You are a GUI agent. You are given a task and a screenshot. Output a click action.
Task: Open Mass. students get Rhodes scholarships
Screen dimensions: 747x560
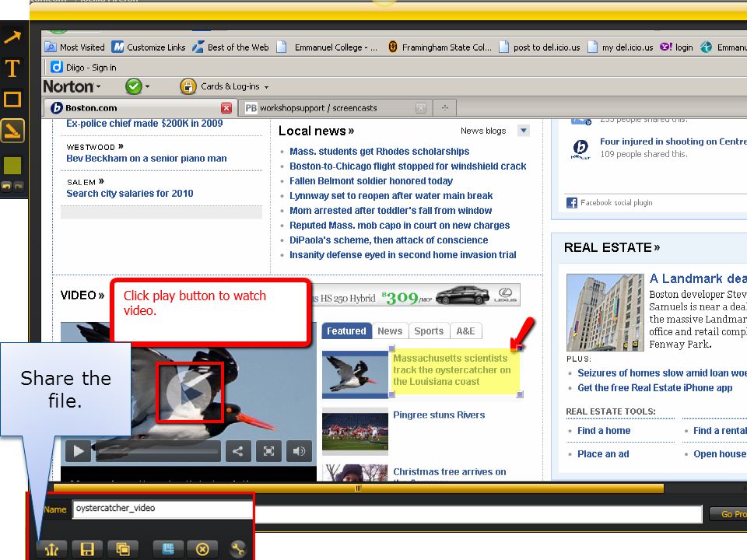click(x=379, y=152)
